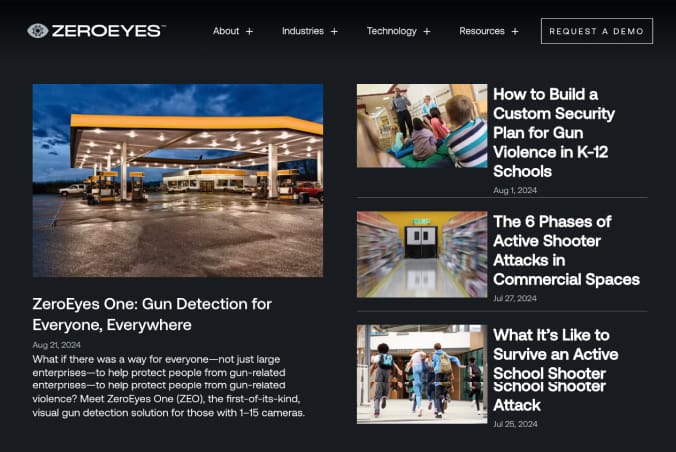This screenshot has height=452, width=676.
Task: Click the ZEROEYES wordmark in header
Action: click(106, 31)
